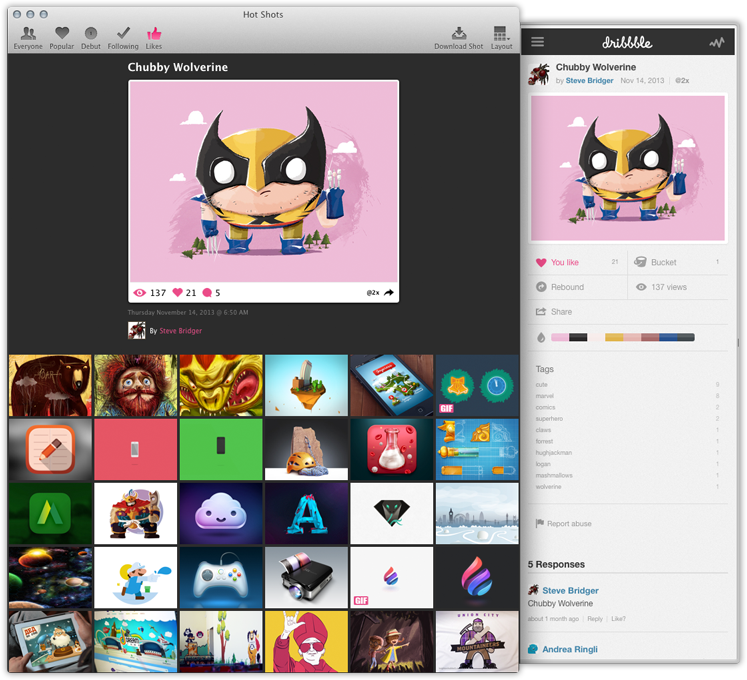
Task: Open the hamburger menu in Dribbble panel
Action: click(x=538, y=42)
